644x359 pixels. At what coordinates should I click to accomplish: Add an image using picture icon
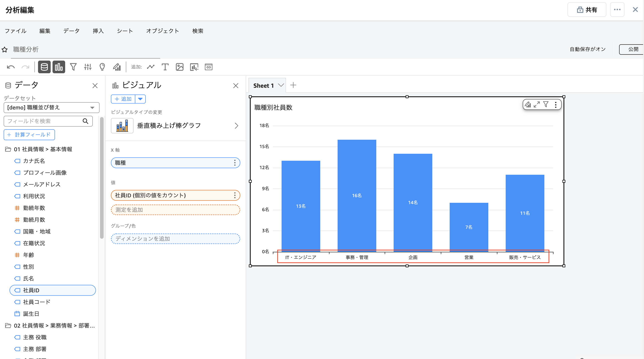[179, 67]
